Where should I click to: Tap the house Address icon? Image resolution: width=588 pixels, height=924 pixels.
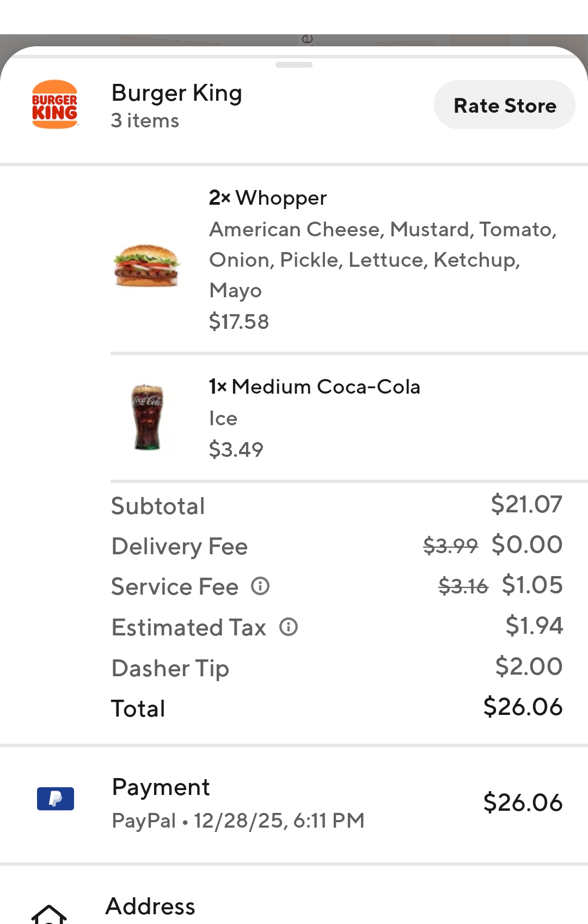pyautogui.click(x=49, y=914)
